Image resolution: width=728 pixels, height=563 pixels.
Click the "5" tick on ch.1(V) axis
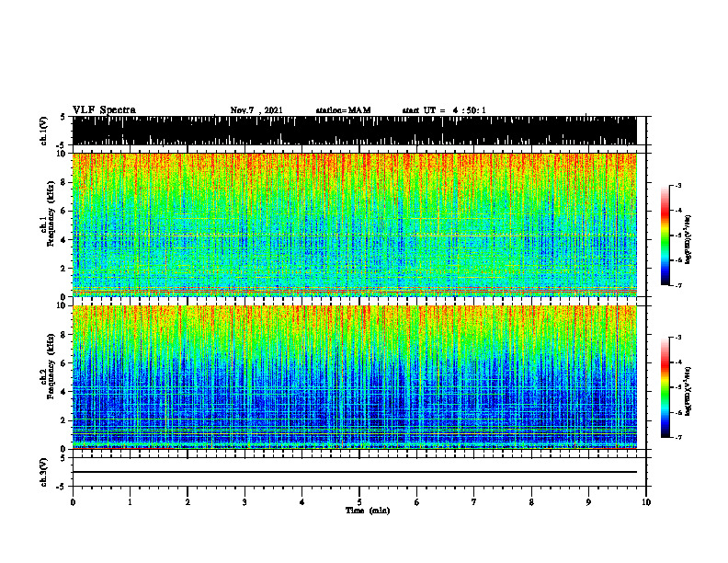point(63,117)
